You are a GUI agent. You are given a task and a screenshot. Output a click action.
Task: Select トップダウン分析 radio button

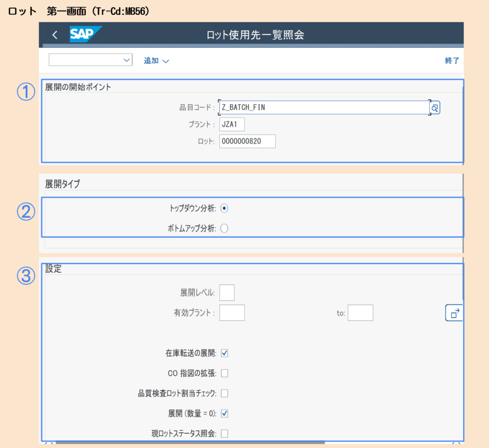point(224,208)
